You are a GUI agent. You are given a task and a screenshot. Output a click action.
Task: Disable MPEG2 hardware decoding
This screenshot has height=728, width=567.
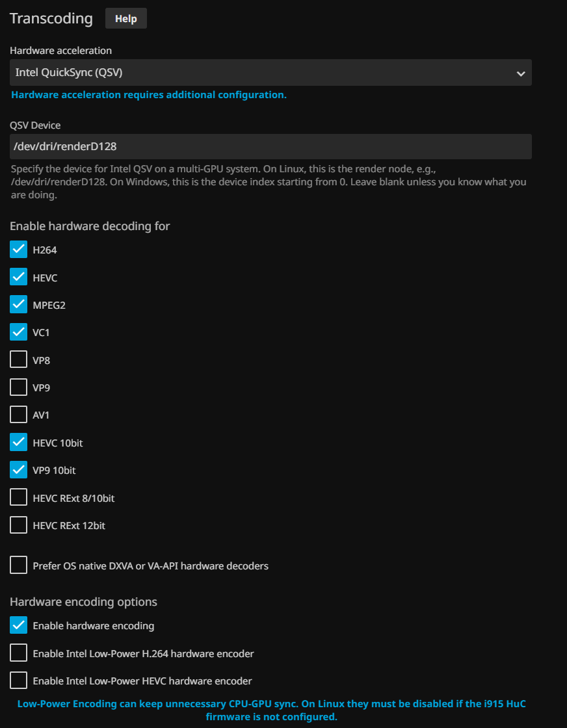click(x=19, y=305)
